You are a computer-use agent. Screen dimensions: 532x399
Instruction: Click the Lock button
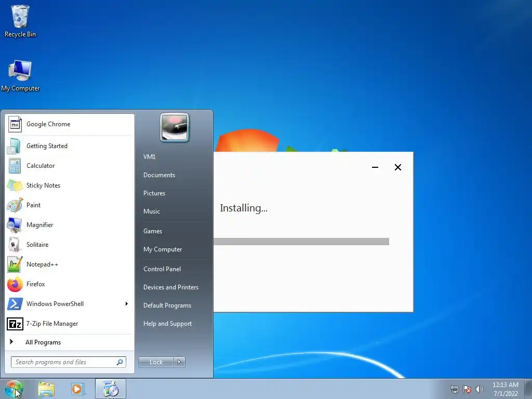click(x=156, y=362)
